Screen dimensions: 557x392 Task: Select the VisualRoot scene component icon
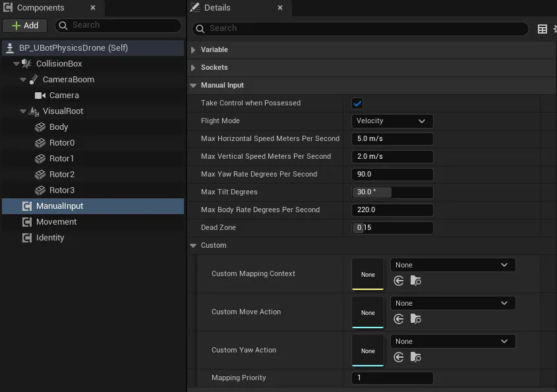(x=34, y=111)
